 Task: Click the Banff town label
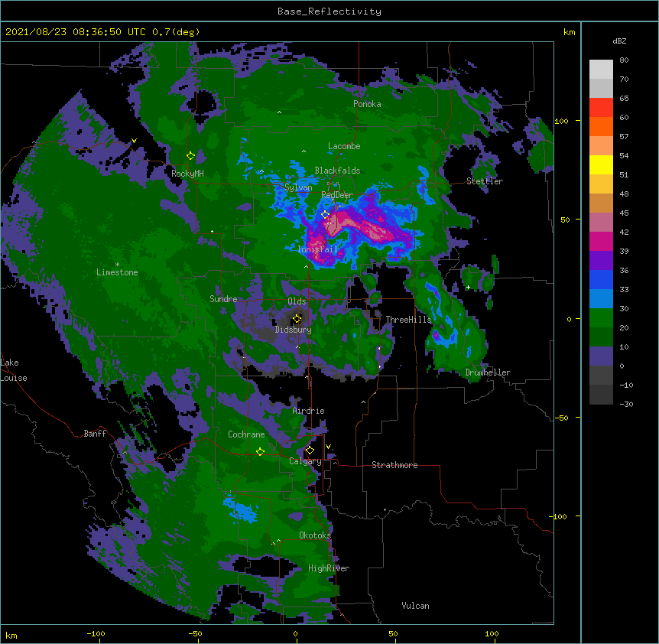pos(95,434)
